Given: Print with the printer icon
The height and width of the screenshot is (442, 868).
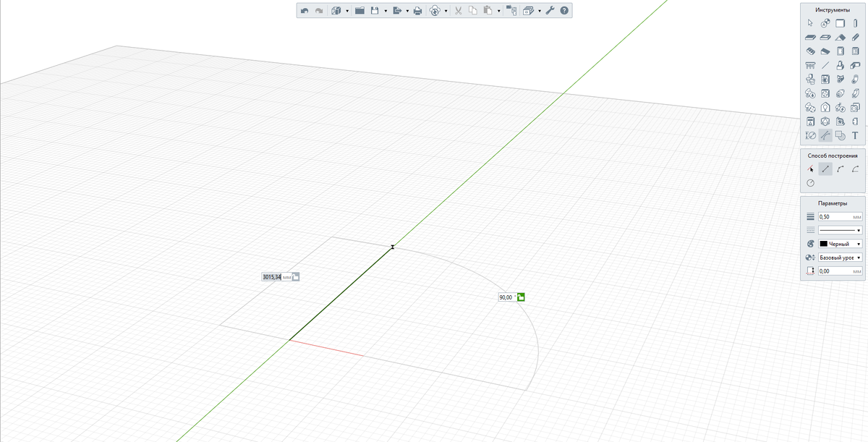Looking at the screenshot, I should pos(417,11).
